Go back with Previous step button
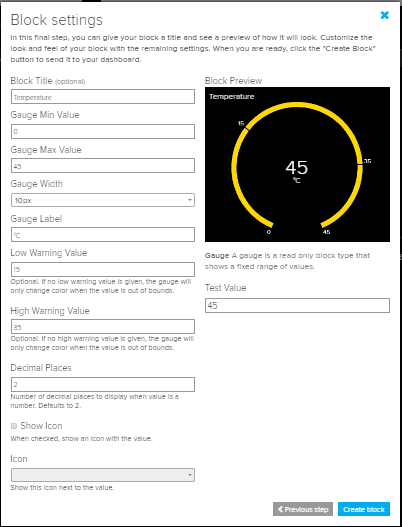 (x=303, y=509)
